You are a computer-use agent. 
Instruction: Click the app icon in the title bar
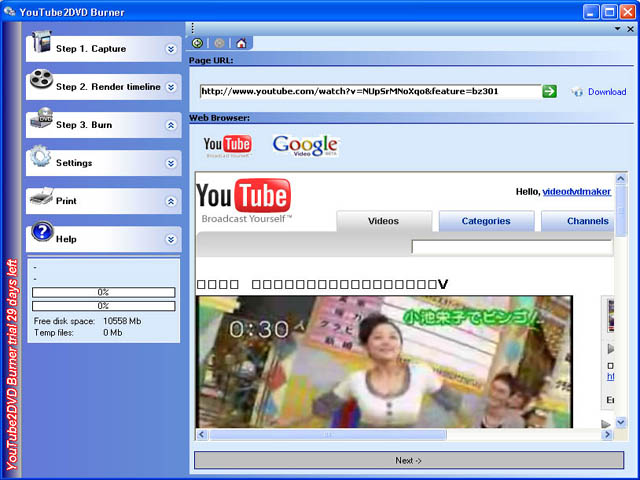(9, 11)
